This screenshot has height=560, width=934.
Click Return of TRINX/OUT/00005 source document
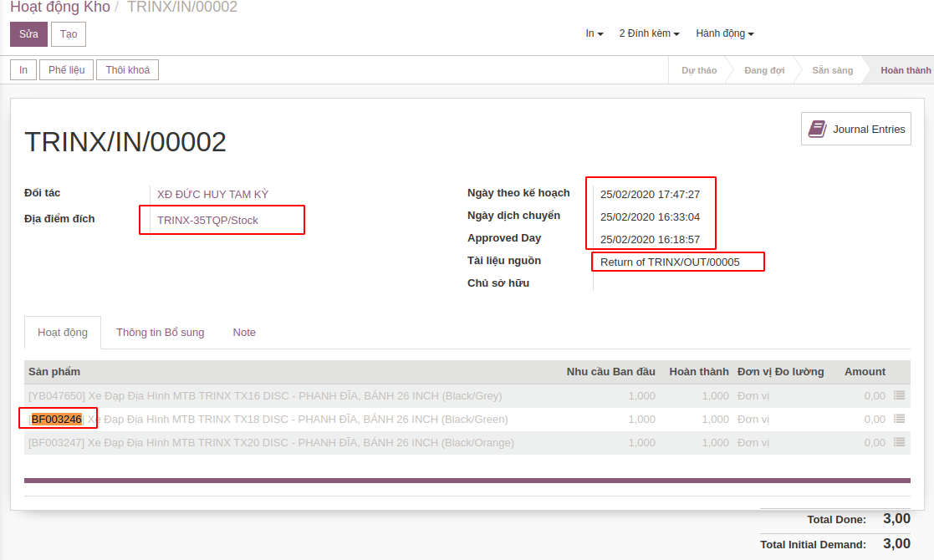tap(670, 262)
